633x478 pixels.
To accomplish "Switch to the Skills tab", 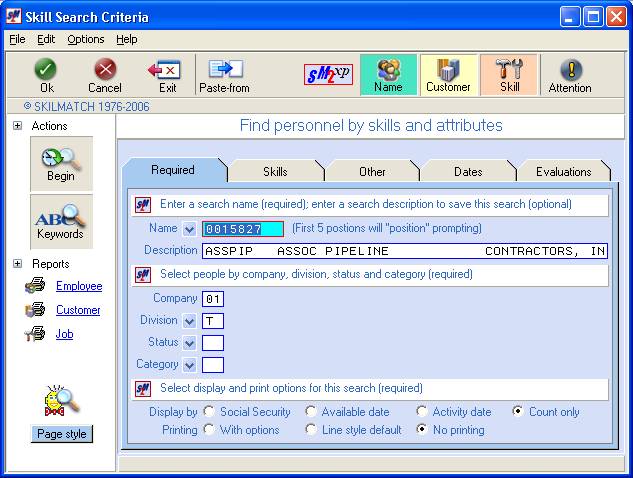I will pyautogui.click(x=275, y=172).
